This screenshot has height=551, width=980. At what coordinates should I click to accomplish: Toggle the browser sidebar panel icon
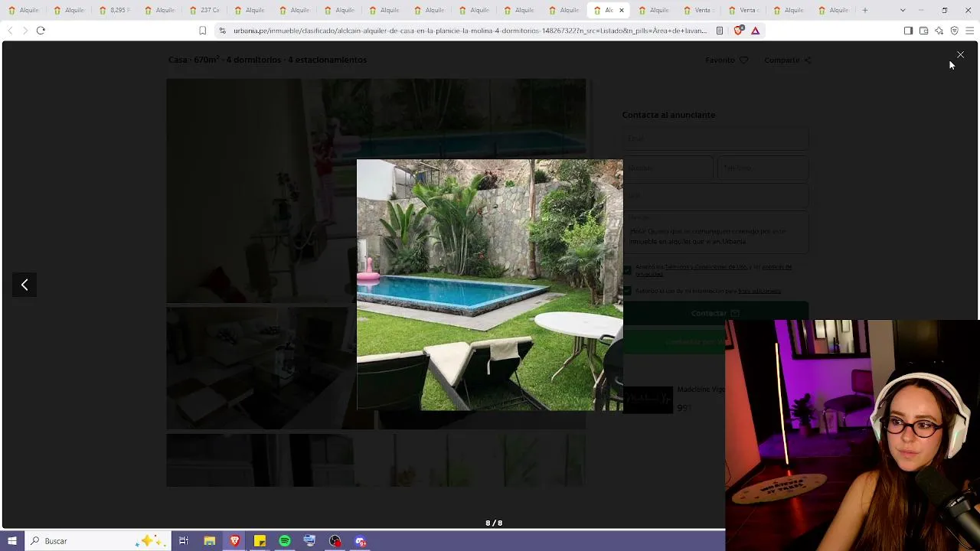908,31
